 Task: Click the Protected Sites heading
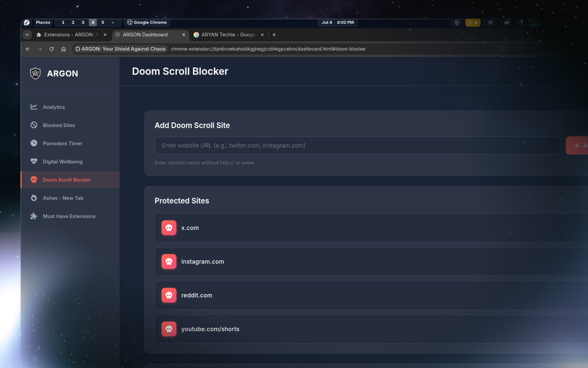182,201
